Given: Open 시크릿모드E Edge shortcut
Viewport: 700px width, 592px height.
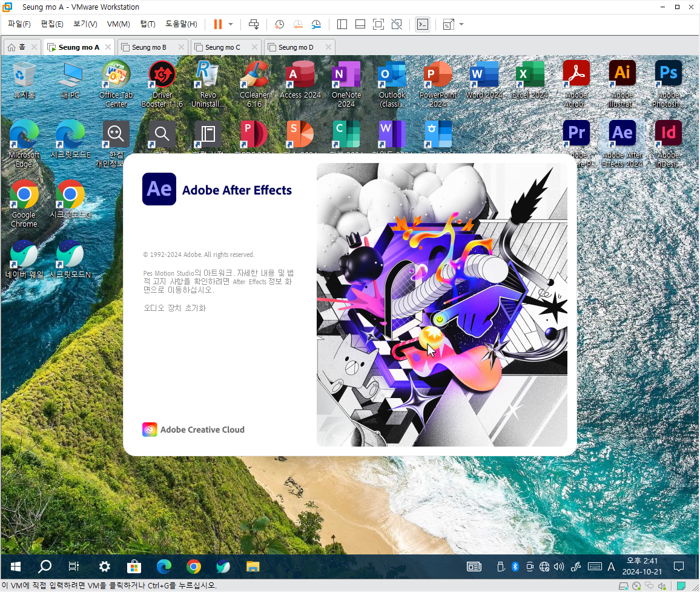Looking at the screenshot, I should pyautogui.click(x=70, y=139).
